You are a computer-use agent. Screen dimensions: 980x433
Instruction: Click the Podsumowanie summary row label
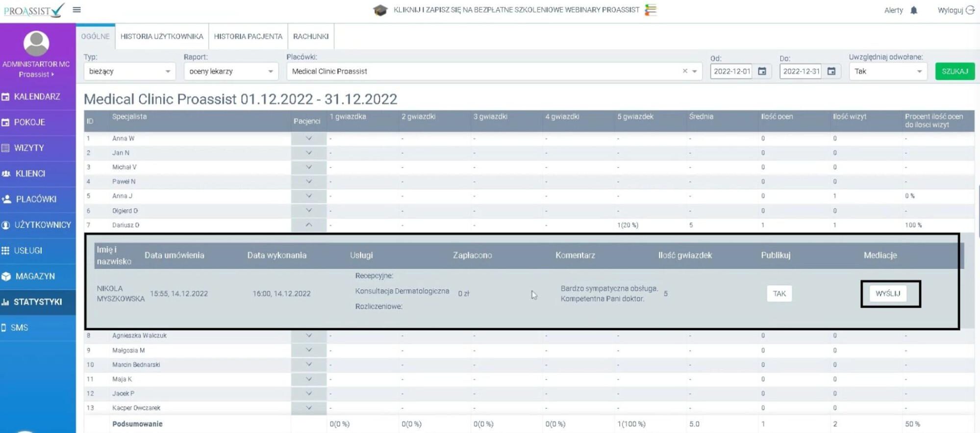point(137,424)
